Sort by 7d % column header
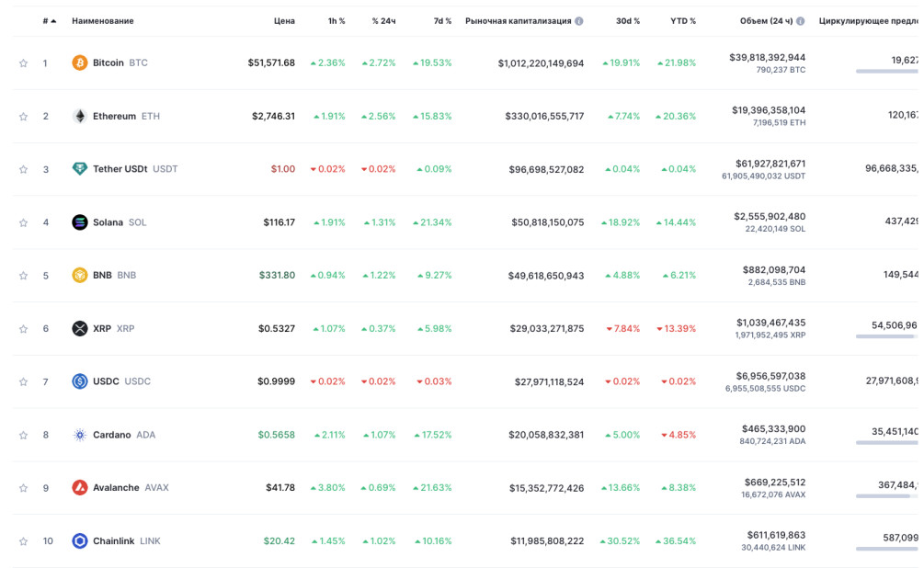The height and width of the screenshot is (568, 924). tap(442, 20)
